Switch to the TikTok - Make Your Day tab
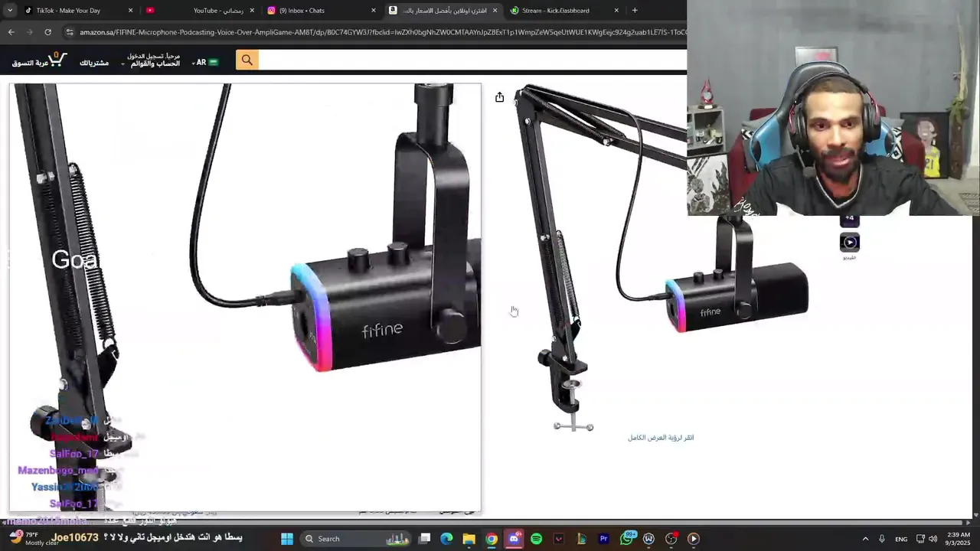This screenshot has width=980, height=551. (x=77, y=11)
